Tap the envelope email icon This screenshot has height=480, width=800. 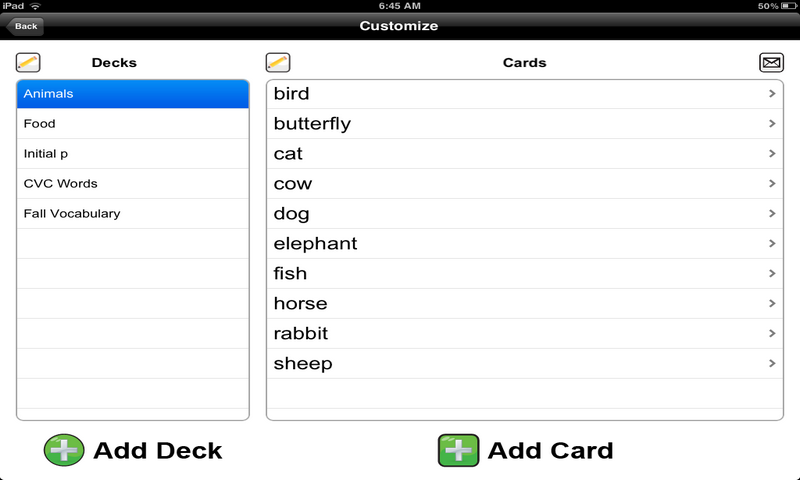click(771, 63)
